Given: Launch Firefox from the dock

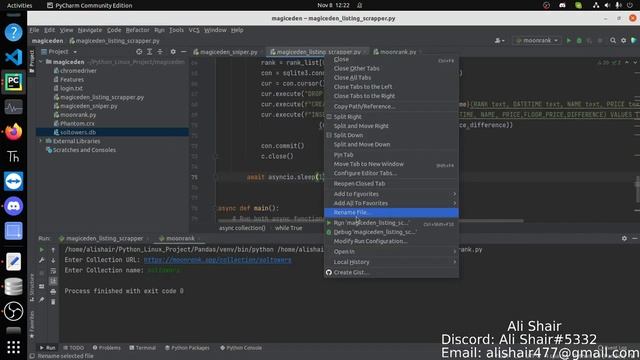Looking at the screenshot, I should pyautogui.click(x=13, y=132).
